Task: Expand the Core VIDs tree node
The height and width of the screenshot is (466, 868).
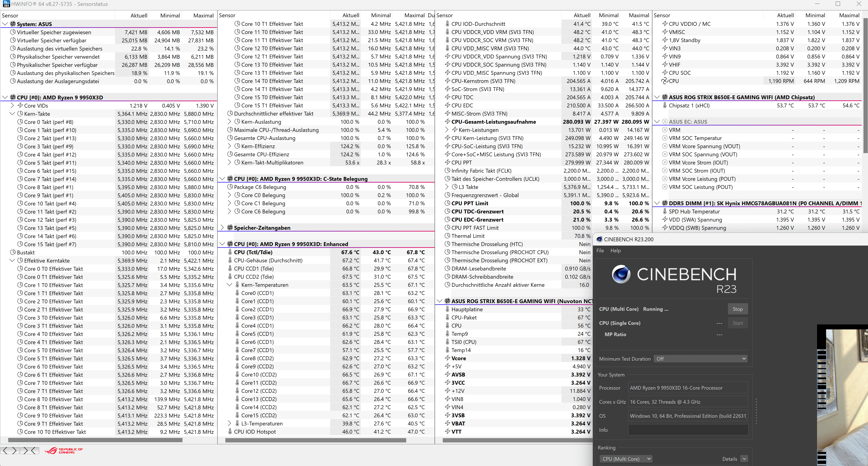Action: click(12, 106)
